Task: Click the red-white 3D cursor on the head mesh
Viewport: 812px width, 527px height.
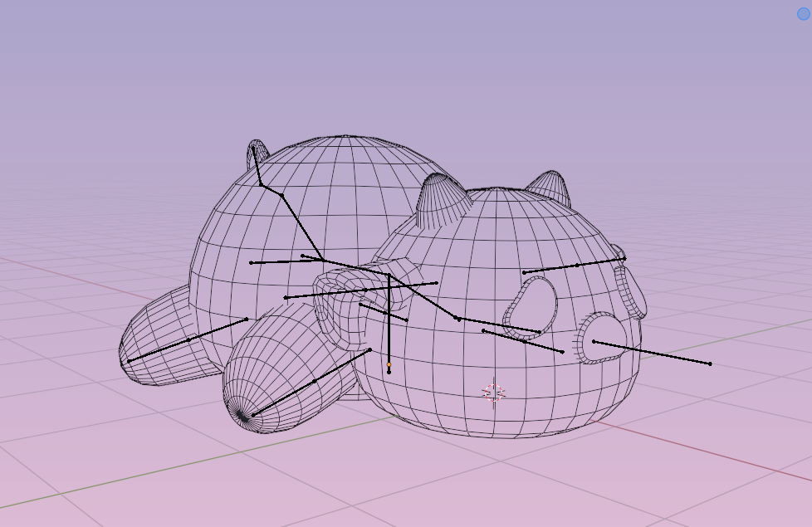Action: point(493,393)
